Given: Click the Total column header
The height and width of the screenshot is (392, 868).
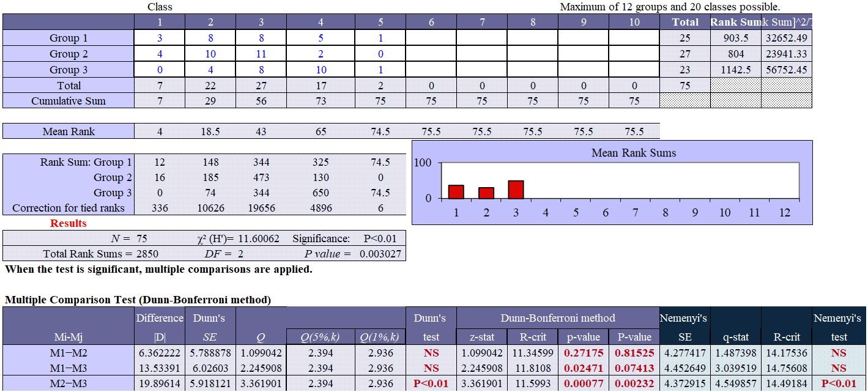Looking at the screenshot, I should (685, 22).
